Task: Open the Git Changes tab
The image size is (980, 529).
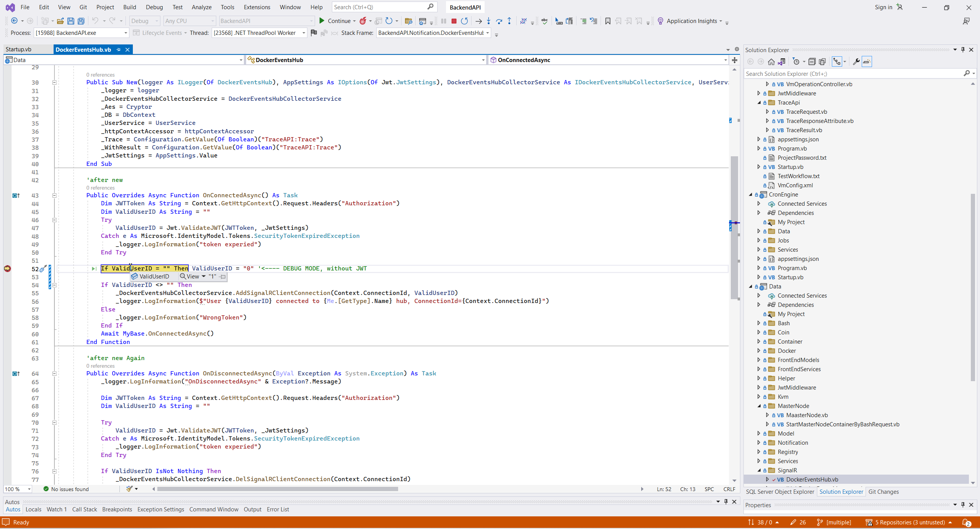Action: click(883, 491)
